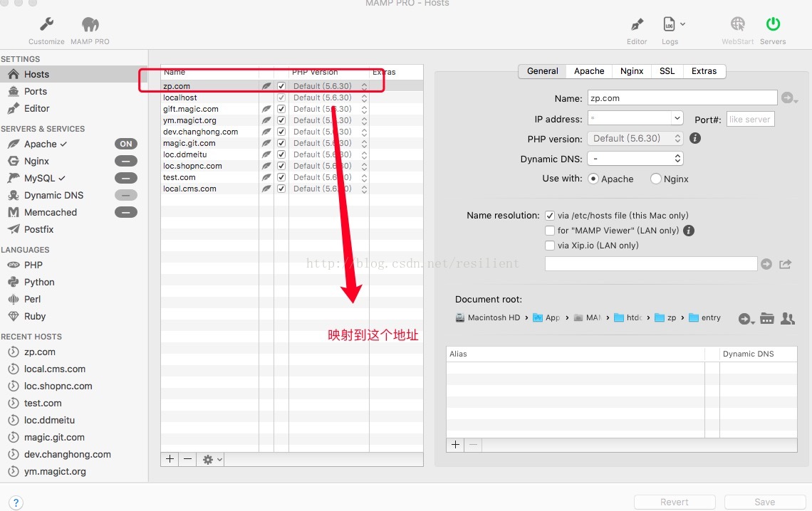Screen dimensions: 812x511
Task: Open URL with the arrow icon
Action: [766, 264]
